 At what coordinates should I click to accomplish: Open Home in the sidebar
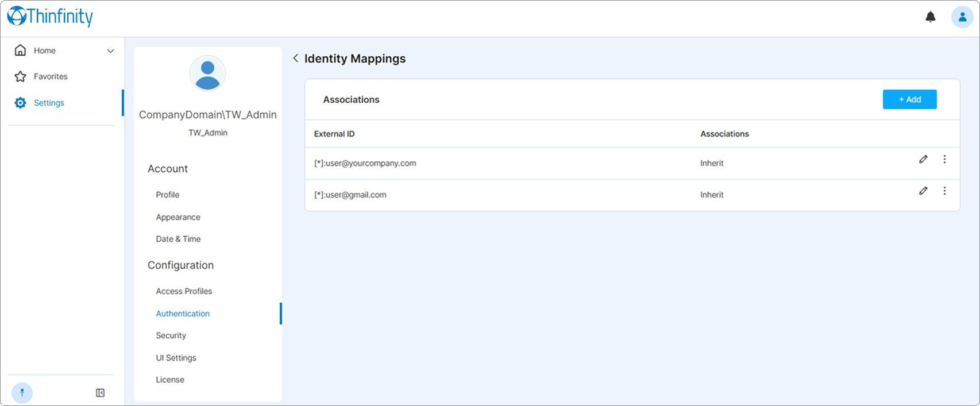click(44, 51)
